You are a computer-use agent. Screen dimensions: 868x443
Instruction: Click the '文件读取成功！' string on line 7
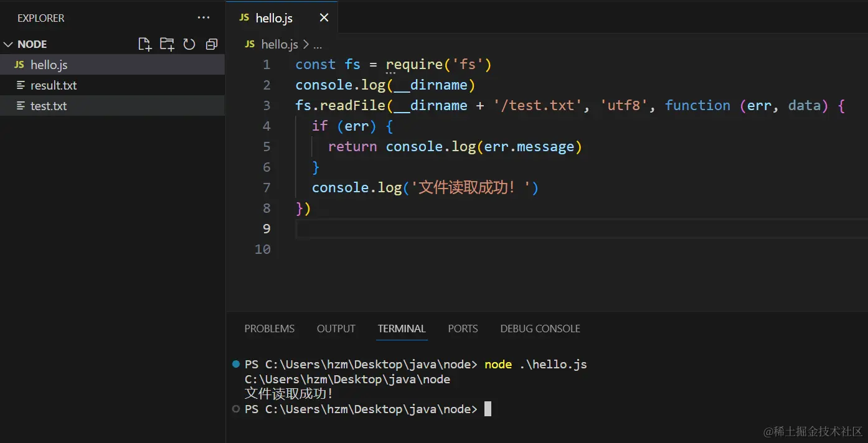(471, 188)
